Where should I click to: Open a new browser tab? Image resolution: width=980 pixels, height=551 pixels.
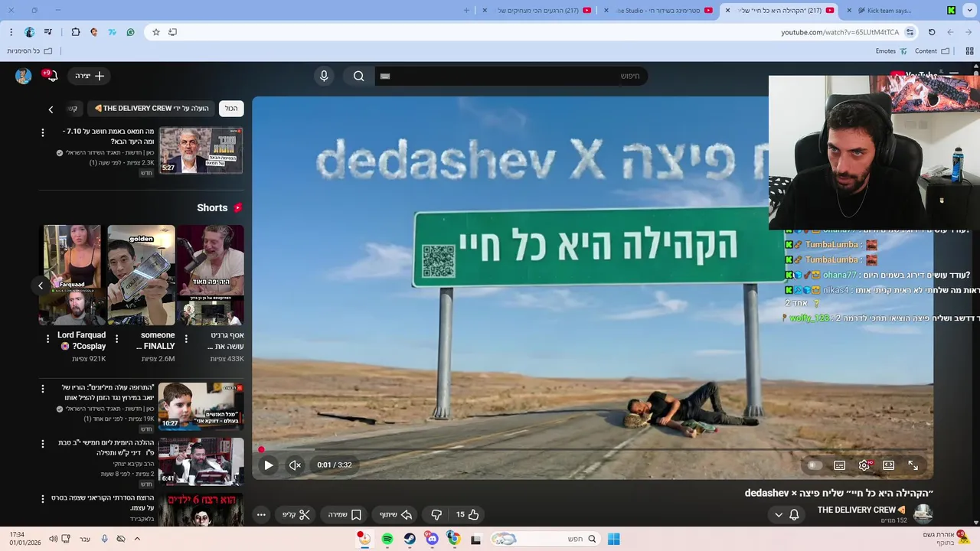click(x=467, y=11)
